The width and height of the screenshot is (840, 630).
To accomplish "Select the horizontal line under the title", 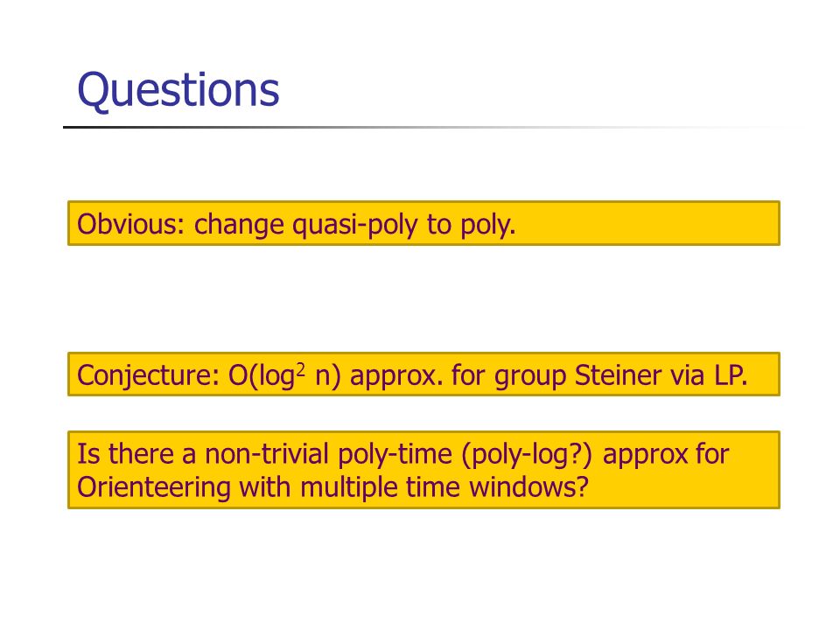I will pos(434,128).
